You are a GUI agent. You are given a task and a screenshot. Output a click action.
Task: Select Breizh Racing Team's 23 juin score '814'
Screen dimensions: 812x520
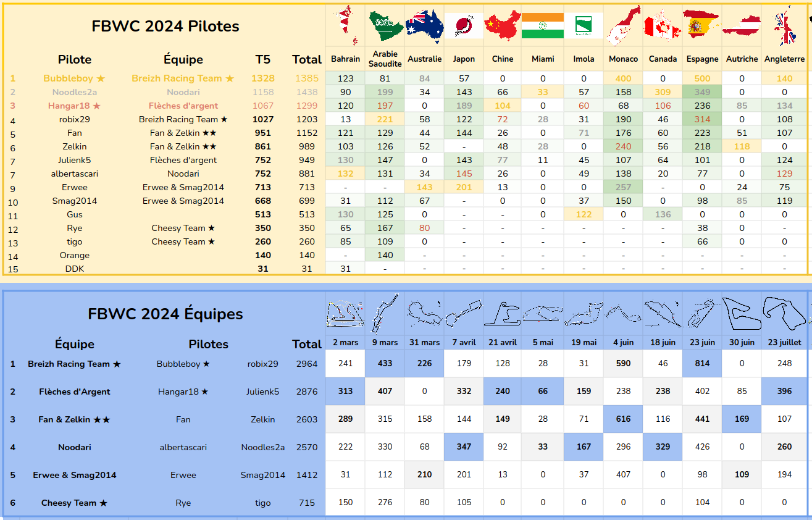click(702, 364)
